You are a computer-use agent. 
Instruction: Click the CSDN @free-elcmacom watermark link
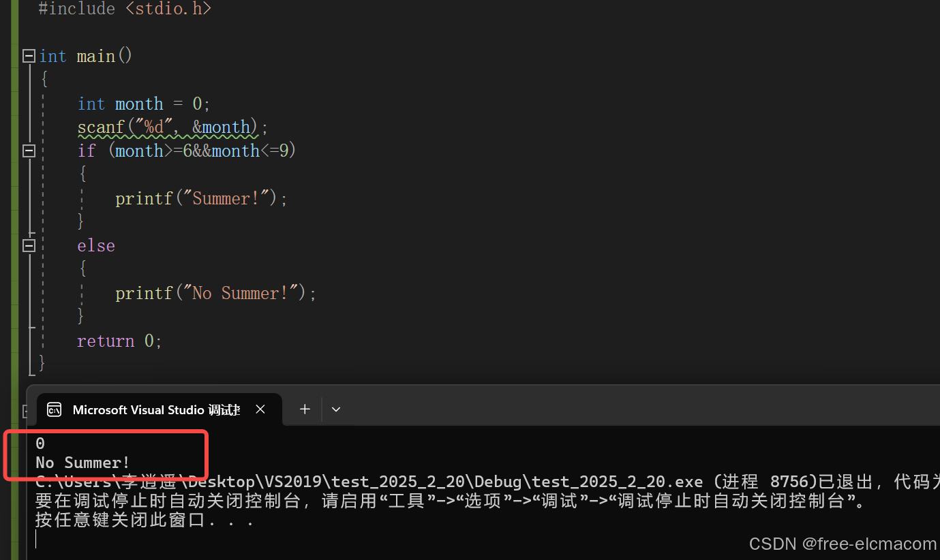click(843, 543)
